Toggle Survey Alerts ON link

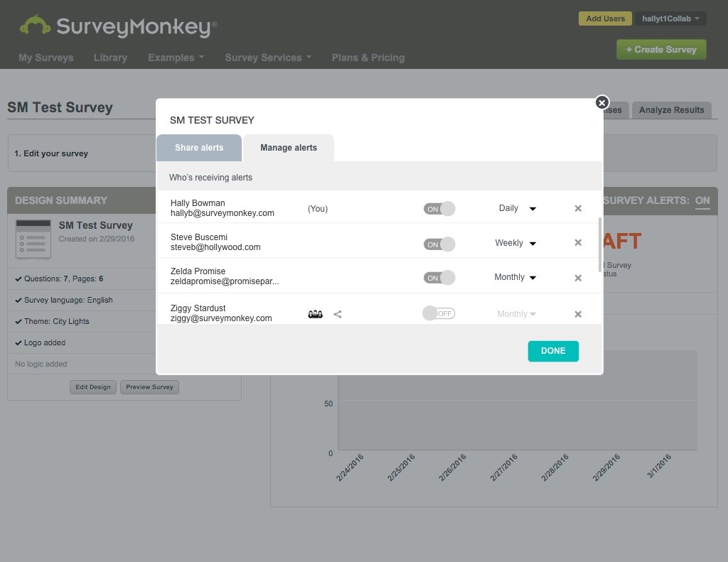point(702,200)
